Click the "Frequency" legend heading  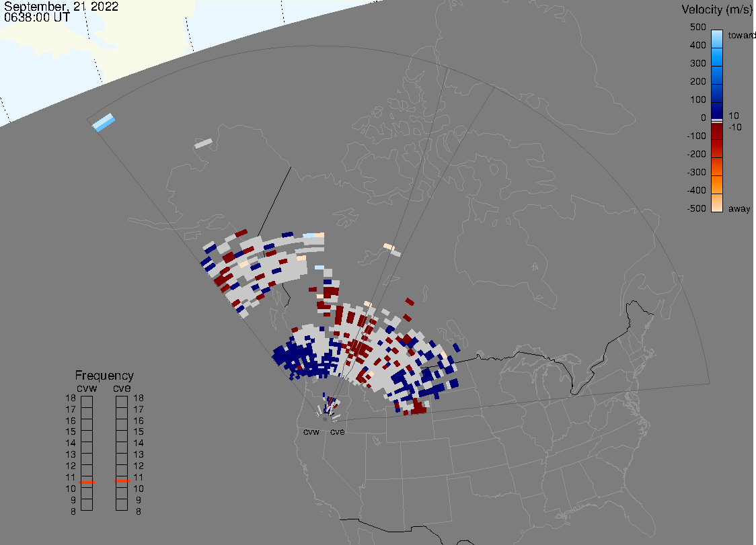[104, 376]
